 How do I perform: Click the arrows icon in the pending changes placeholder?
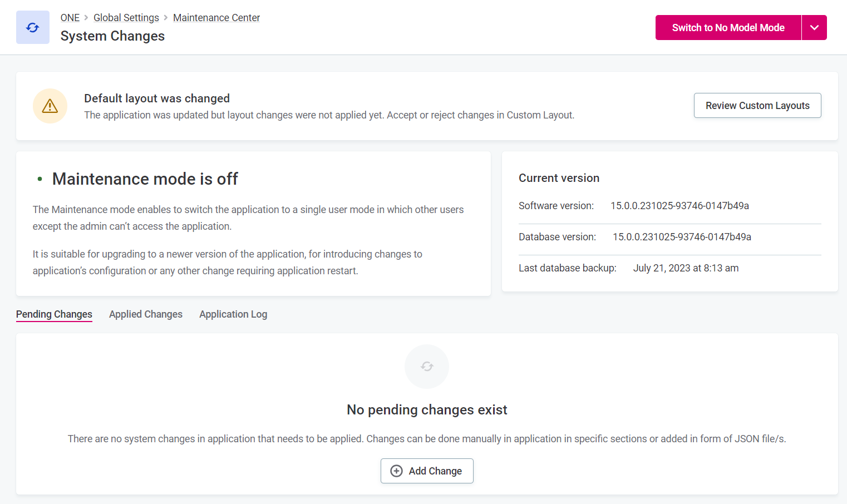(x=426, y=366)
